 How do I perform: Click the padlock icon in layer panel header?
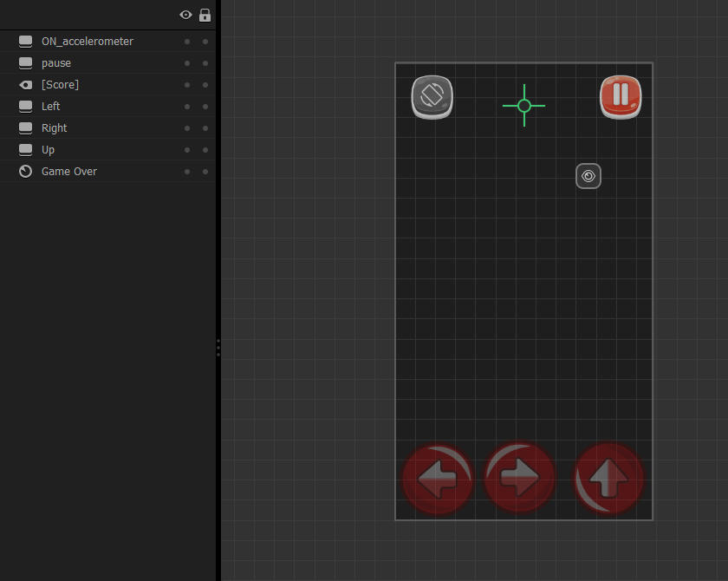tap(205, 15)
